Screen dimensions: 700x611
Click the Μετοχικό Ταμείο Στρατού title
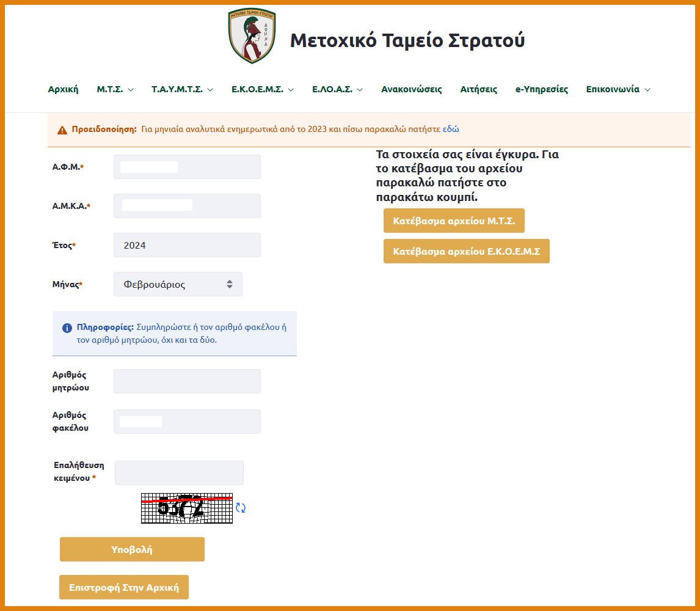pyautogui.click(x=407, y=40)
